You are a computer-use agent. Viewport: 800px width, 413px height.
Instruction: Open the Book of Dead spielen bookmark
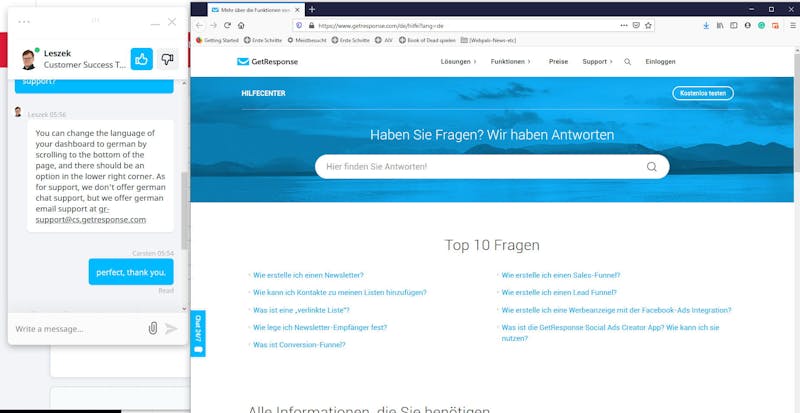[427, 40]
